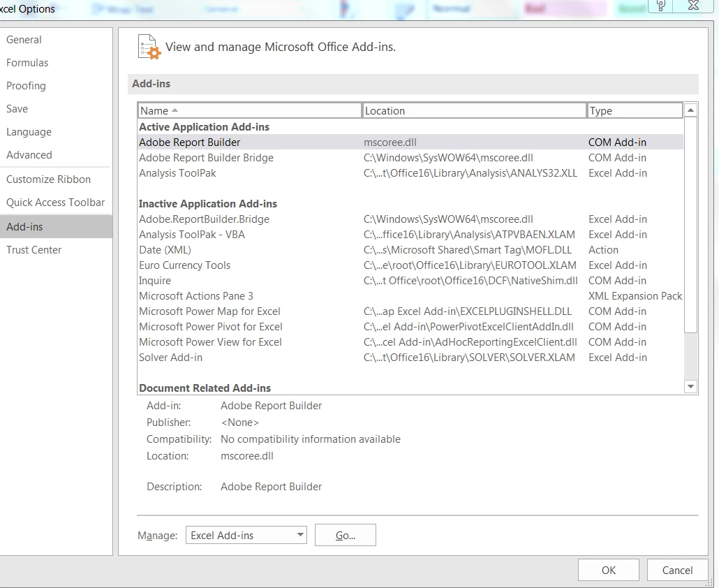Select the Add-ins category

[x=56, y=226]
